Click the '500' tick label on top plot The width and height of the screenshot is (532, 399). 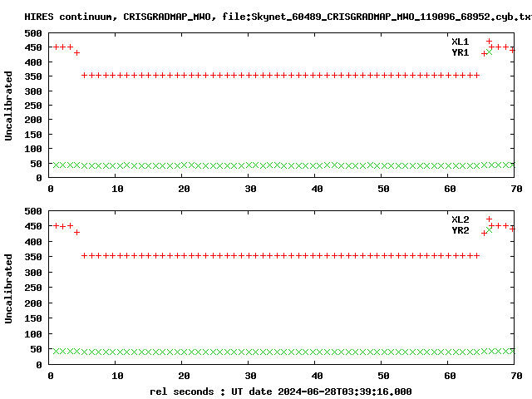click(x=33, y=33)
